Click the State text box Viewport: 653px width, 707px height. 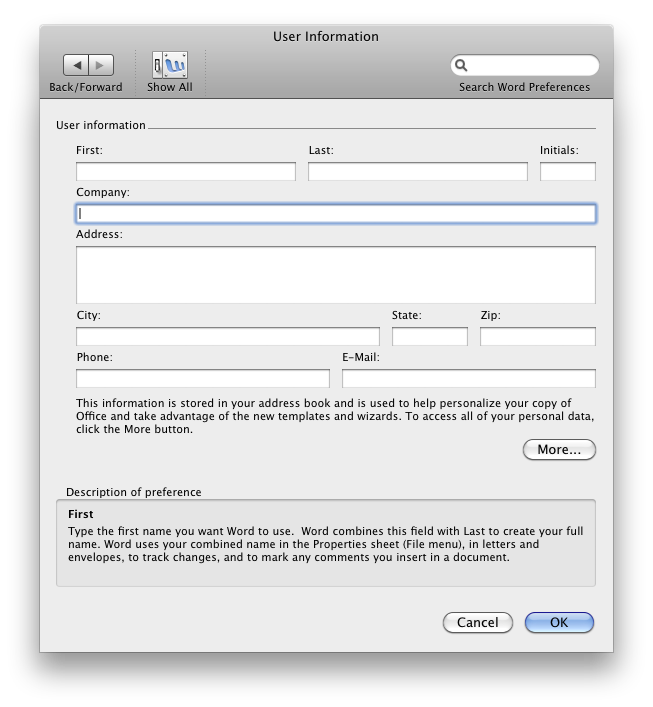(429, 337)
